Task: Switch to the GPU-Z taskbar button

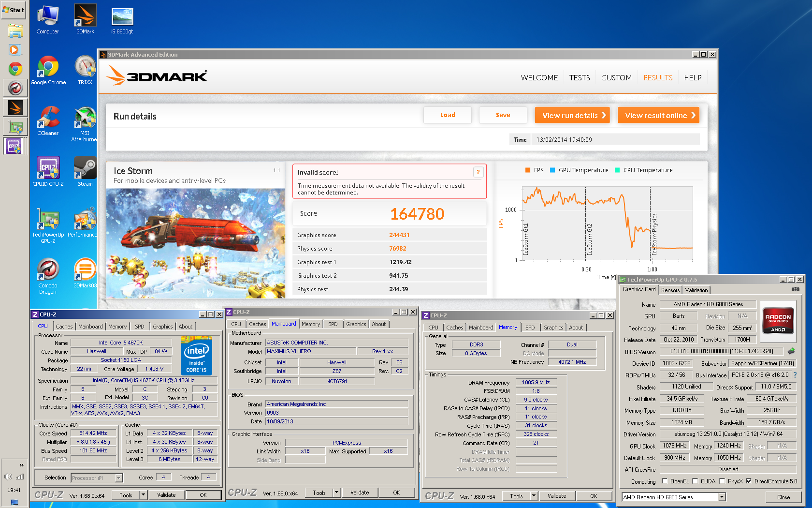Action: coord(15,127)
